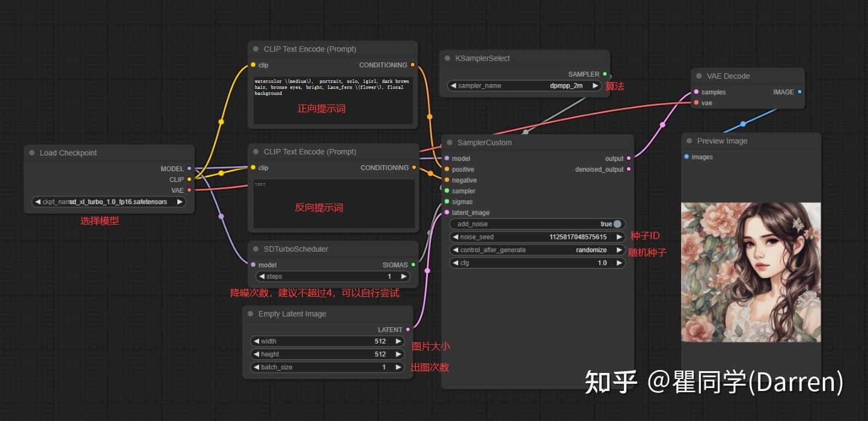Select the Load Checkpoint node title
Viewport: 868px width, 421px height.
[x=68, y=153]
